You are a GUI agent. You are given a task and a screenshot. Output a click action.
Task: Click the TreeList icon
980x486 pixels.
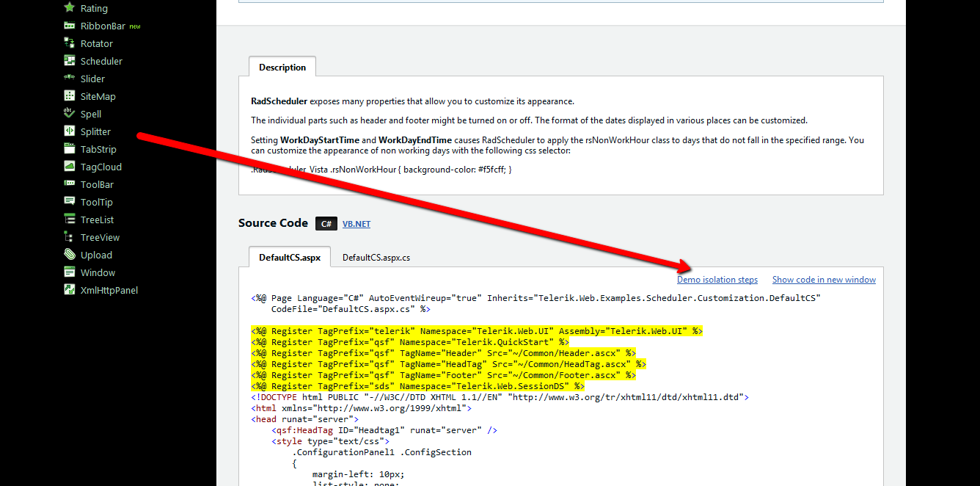(x=70, y=220)
